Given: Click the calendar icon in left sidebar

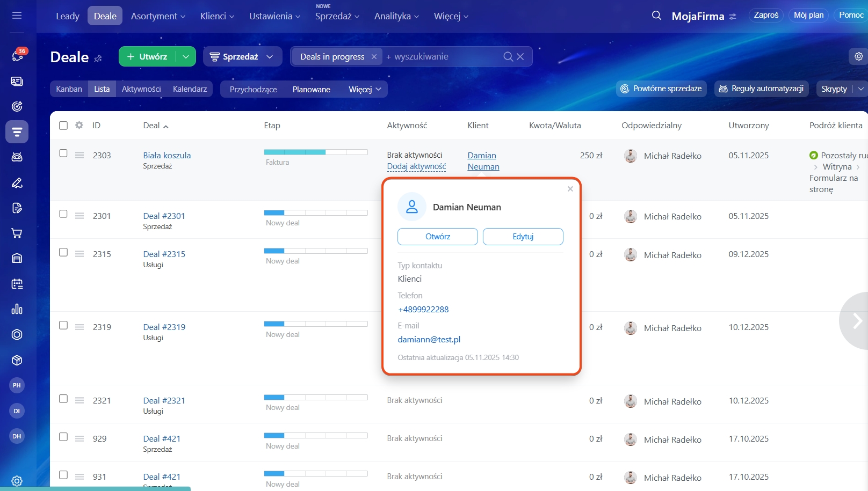Looking at the screenshot, I should click(17, 284).
